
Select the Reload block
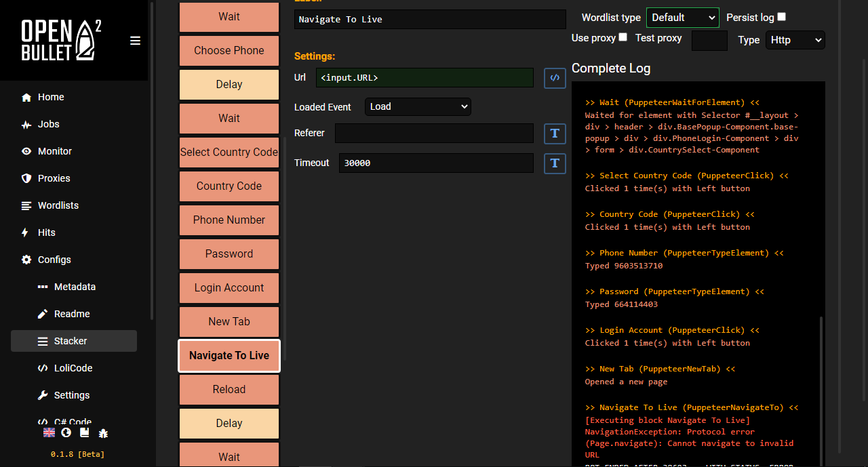tap(229, 389)
